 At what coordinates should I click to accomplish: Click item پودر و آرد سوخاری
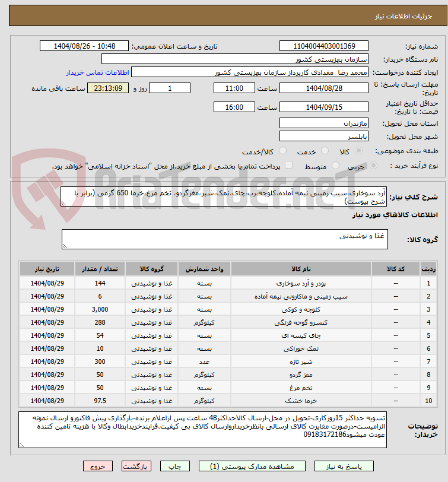(x=301, y=283)
